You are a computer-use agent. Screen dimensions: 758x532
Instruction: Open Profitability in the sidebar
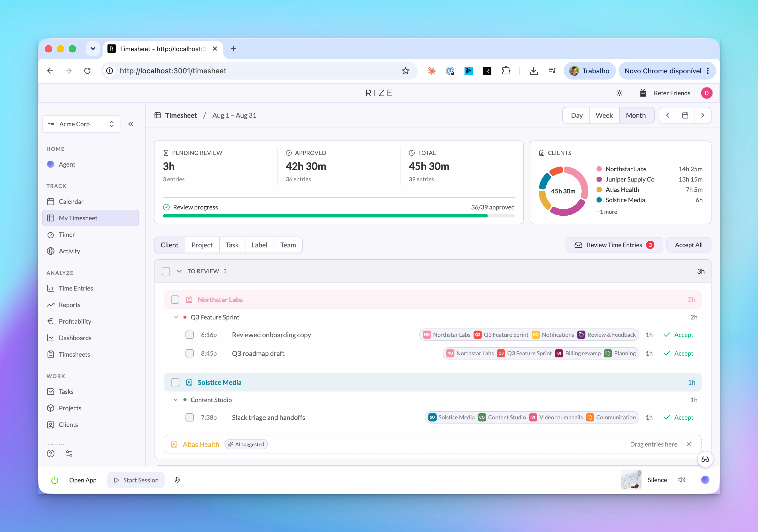point(90,321)
